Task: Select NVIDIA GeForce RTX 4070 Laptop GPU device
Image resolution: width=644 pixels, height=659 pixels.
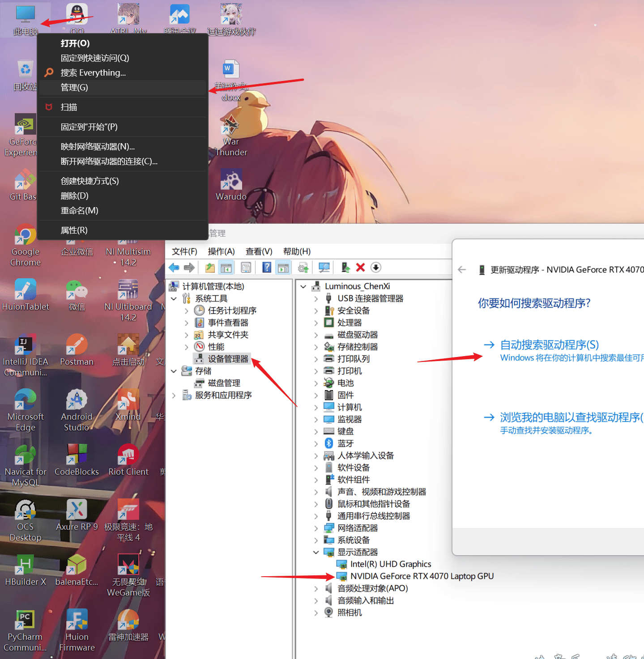Action: click(x=422, y=576)
